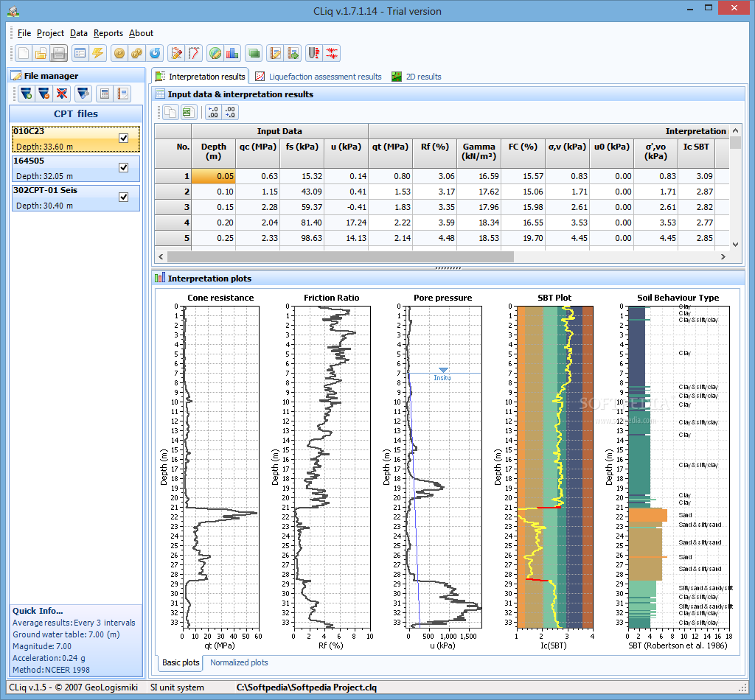Click the cone with red bars icon
Screen dimensions: 755x700
click(x=314, y=53)
